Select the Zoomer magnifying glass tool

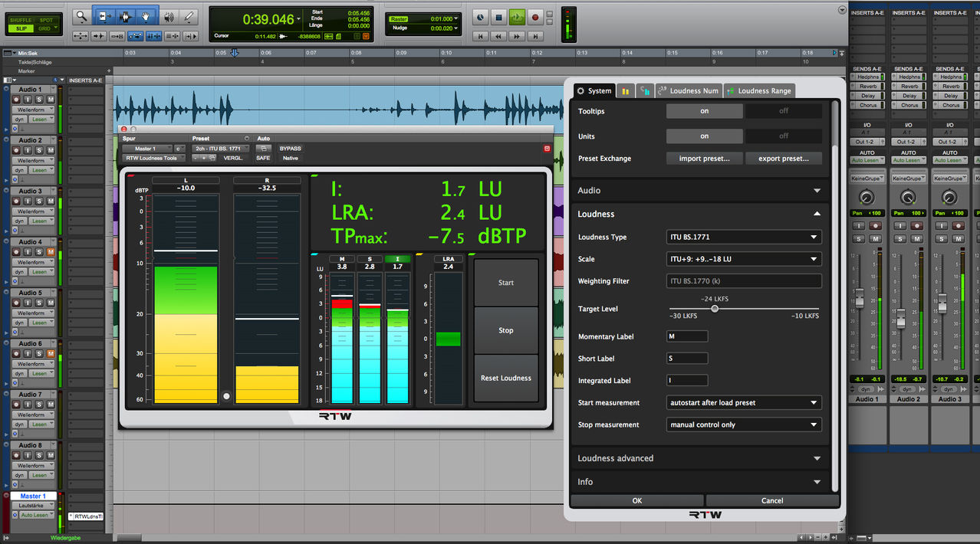[x=81, y=16]
